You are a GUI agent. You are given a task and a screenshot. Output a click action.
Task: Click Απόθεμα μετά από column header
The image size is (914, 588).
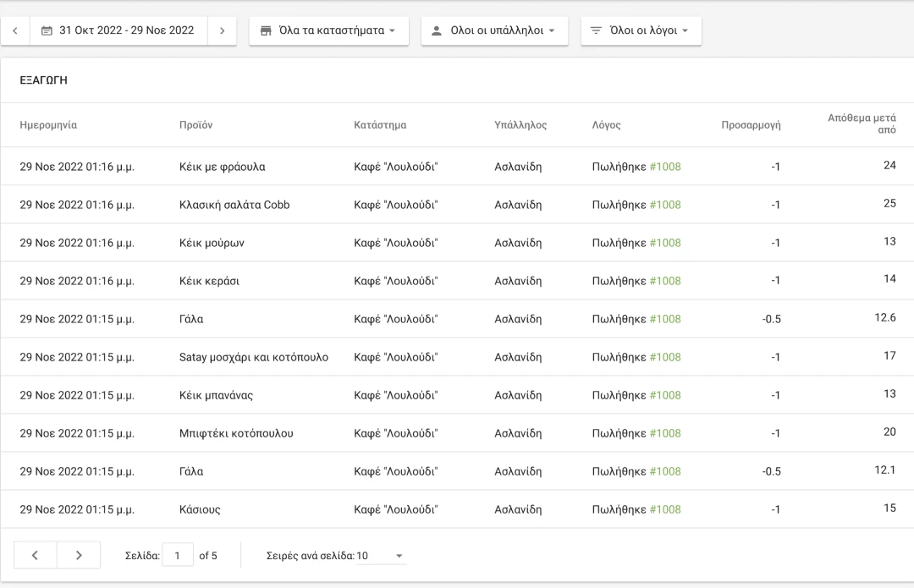click(861, 124)
